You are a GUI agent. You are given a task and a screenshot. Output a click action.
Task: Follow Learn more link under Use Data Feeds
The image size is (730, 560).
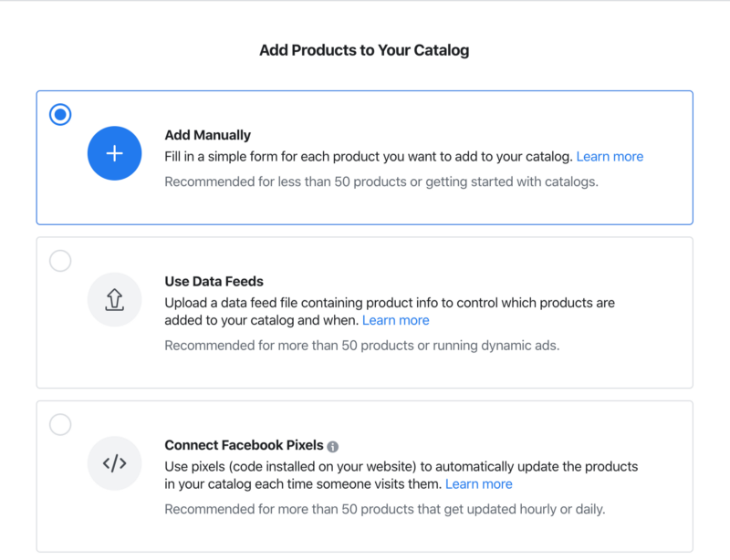tap(395, 320)
